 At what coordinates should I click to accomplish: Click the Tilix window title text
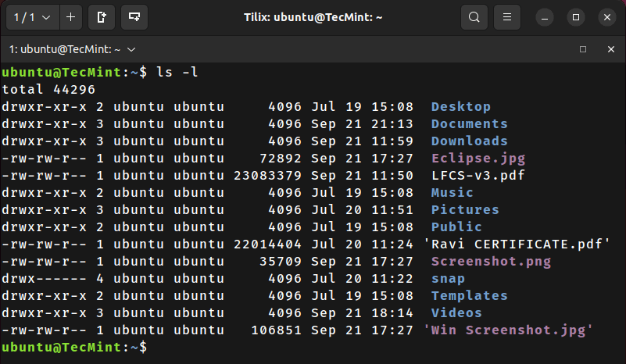(313, 17)
